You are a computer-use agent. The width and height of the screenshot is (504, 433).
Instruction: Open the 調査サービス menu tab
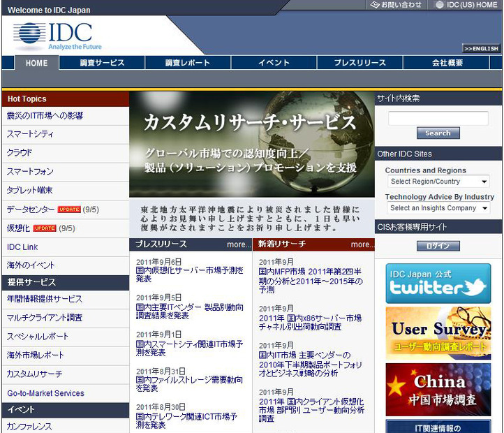[102, 63]
